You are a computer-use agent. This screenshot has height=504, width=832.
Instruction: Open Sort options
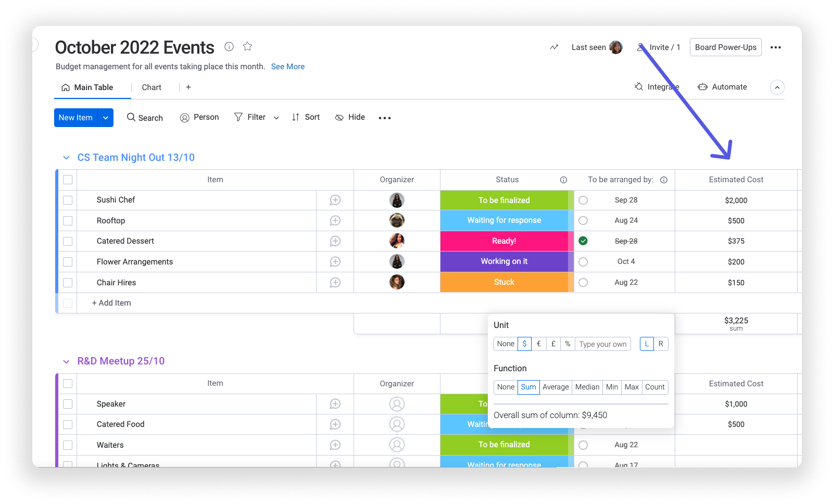pyautogui.click(x=306, y=117)
